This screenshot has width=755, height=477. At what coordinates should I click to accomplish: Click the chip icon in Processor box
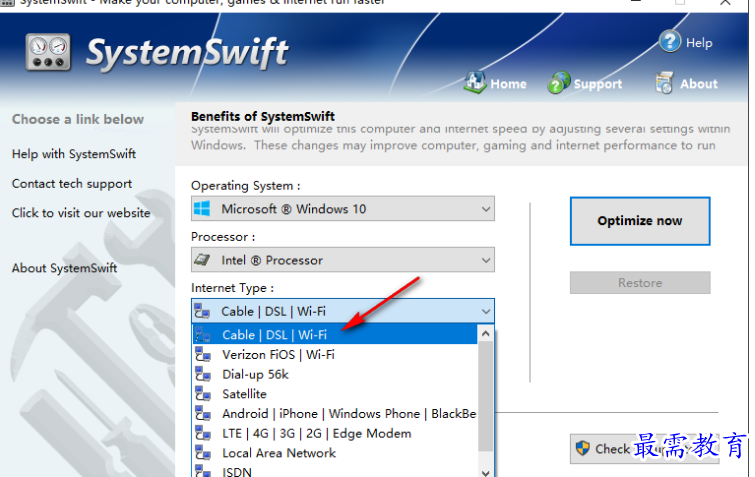pyautogui.click(x=202, y=260)
